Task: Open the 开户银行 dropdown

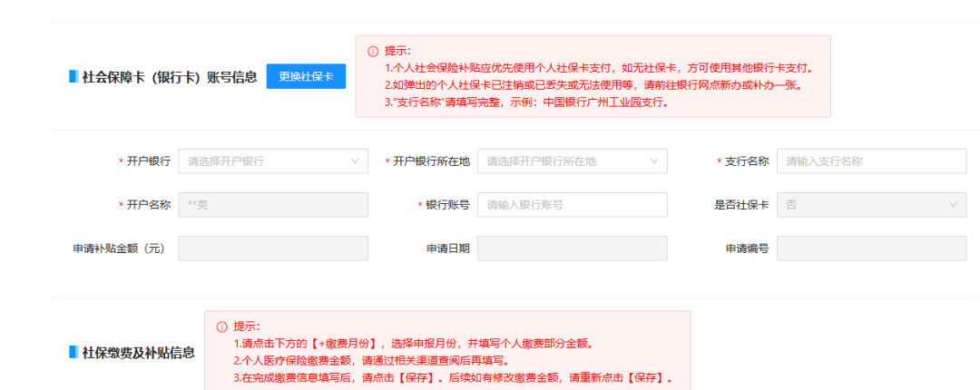Action: click(x=273, y=161)
